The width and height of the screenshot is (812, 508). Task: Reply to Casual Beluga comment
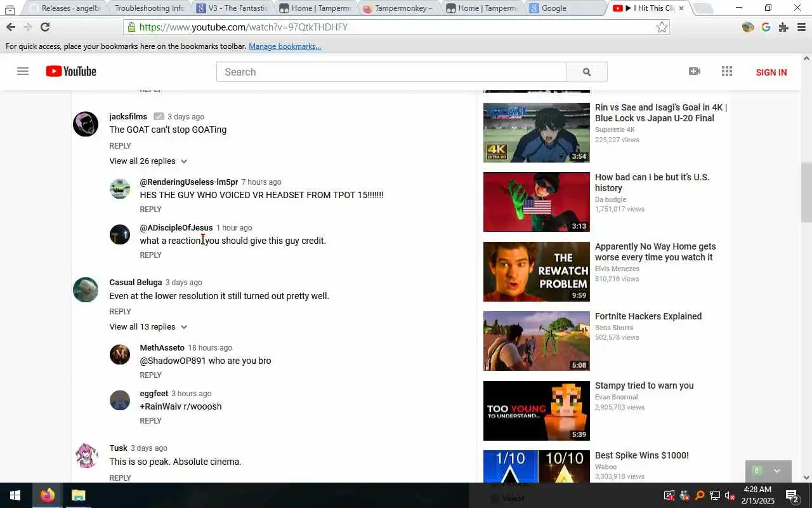coord(120,312)
